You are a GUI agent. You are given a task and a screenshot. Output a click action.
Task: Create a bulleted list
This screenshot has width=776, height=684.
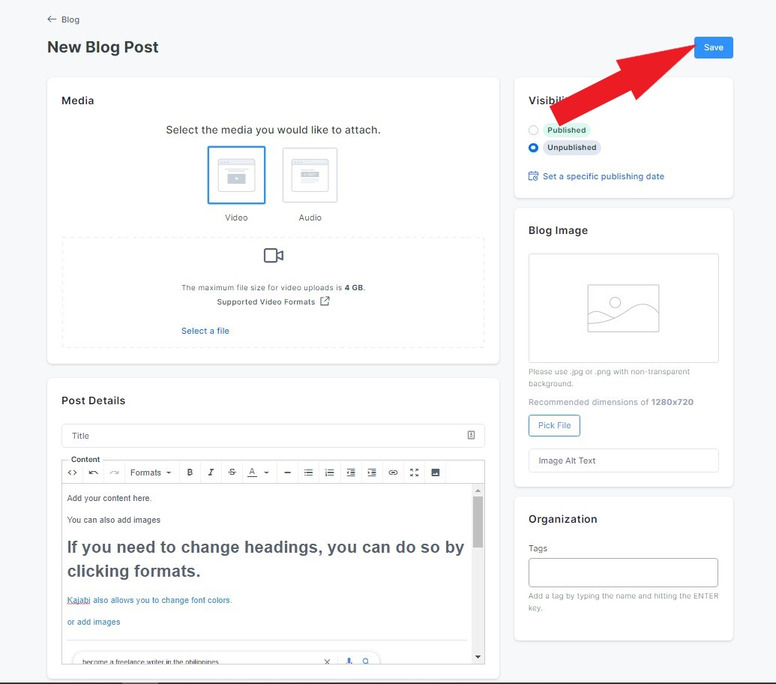308,473
